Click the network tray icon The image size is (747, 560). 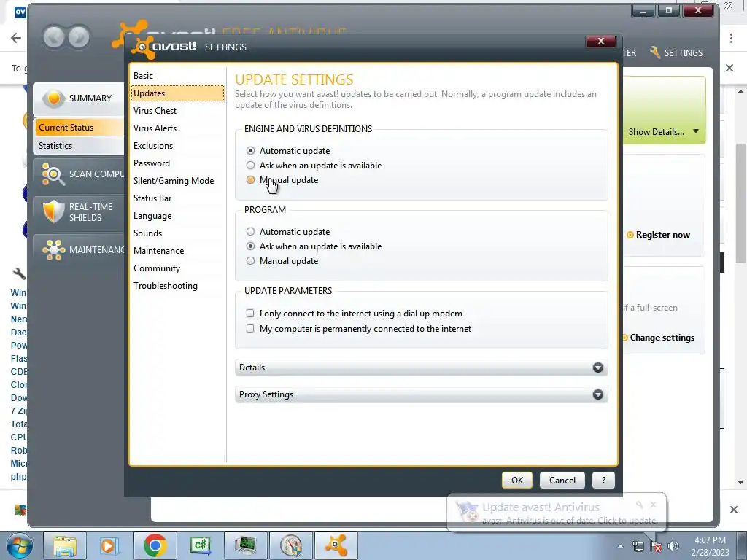[x=638, y=546]
